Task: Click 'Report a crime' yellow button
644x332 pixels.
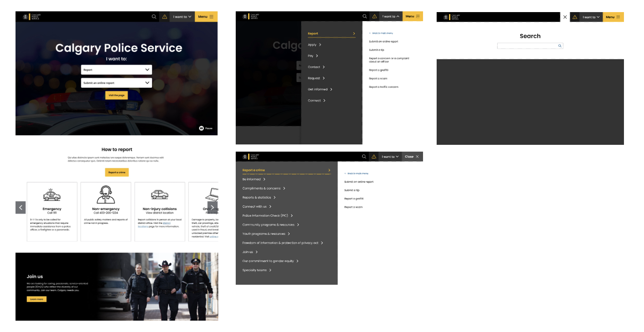Action: [x=117, y=172]
